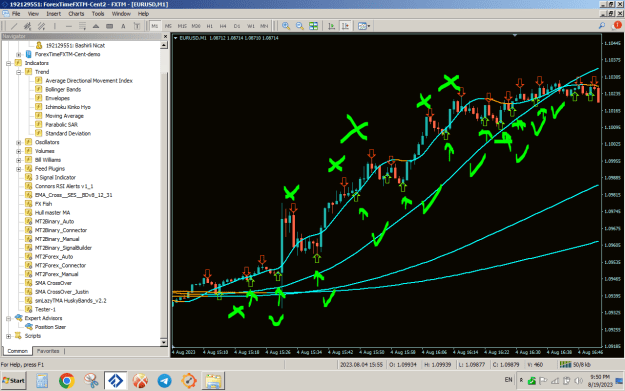Open the View menu
This screenshot has height=391, width=625.
pyautogui.click(x=33, y=14)
